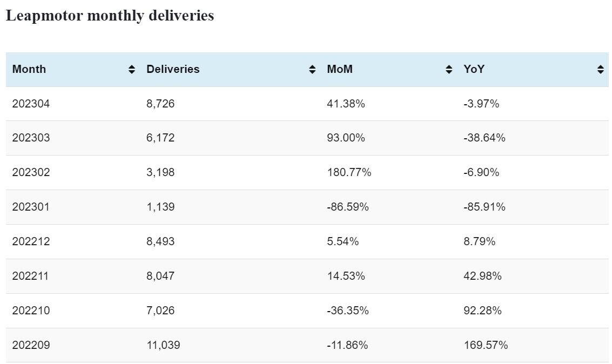Select the 8,726 deliveries value

(x=160, y=104)
